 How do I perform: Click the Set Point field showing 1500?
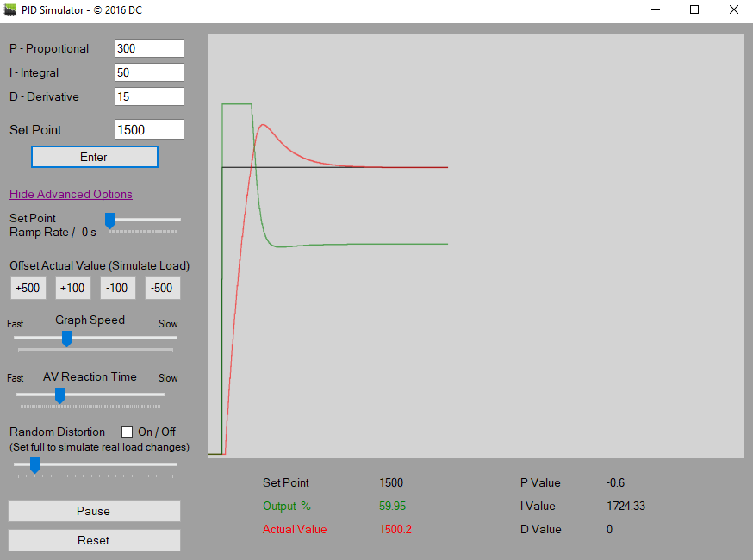click(148, 128)
